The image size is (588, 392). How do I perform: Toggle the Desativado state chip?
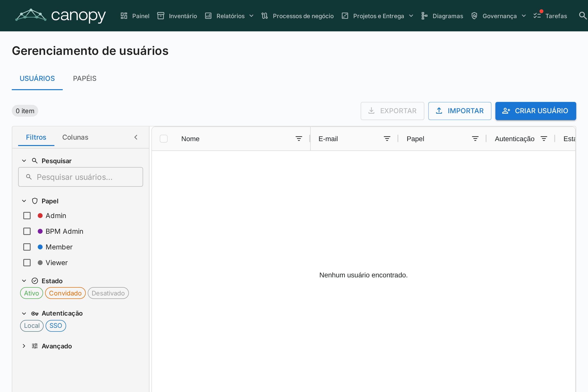tap(108, 293)
